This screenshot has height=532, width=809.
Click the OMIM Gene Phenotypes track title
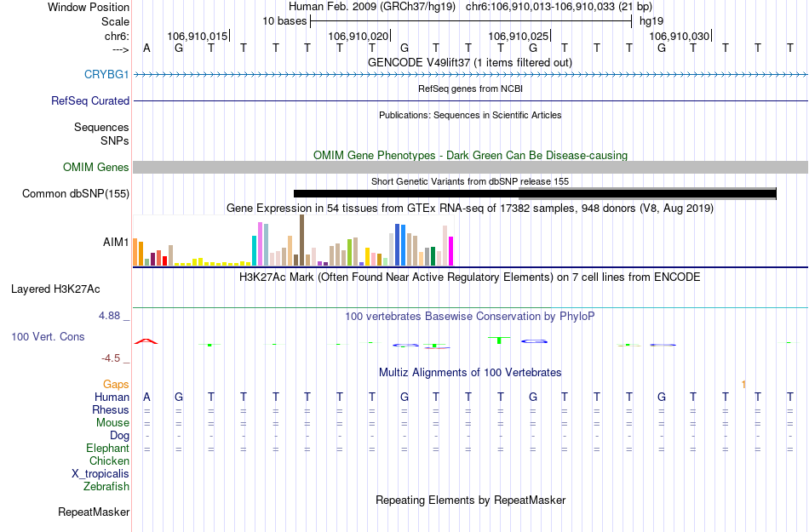470,155
